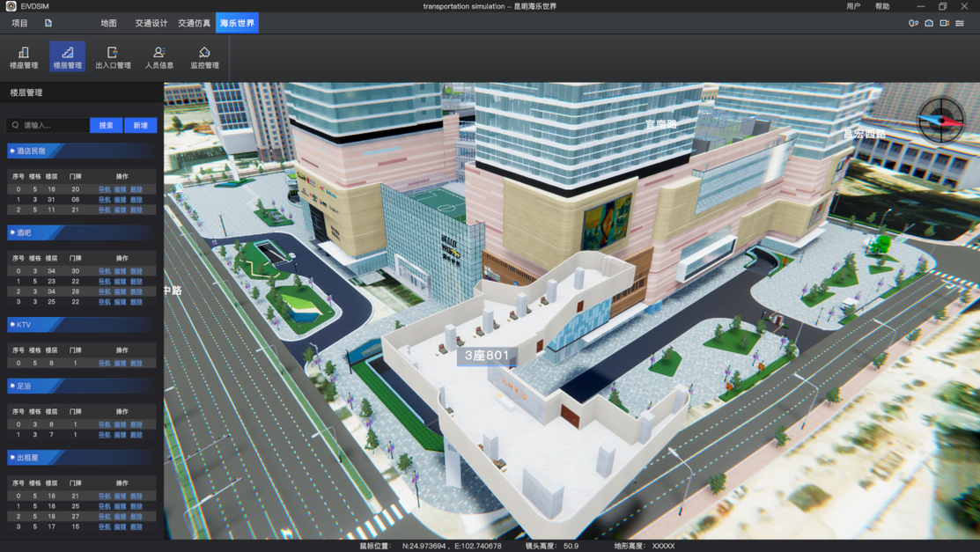The image size is (980, 552).
Task: Collapse the 酒吧 section header
Action: (x=81, y=232)
